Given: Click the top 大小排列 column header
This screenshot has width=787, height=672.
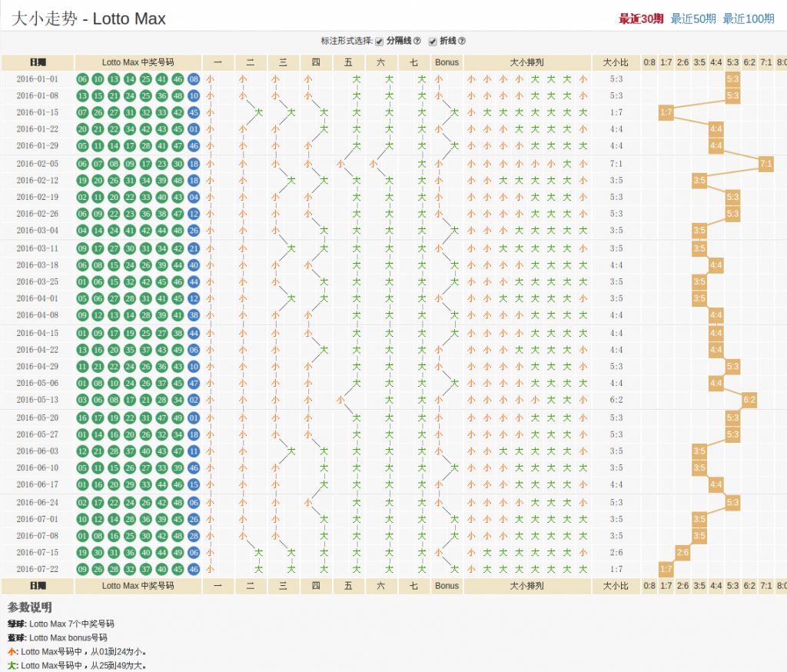Looking at the screenshot, I should click(527, 63).
